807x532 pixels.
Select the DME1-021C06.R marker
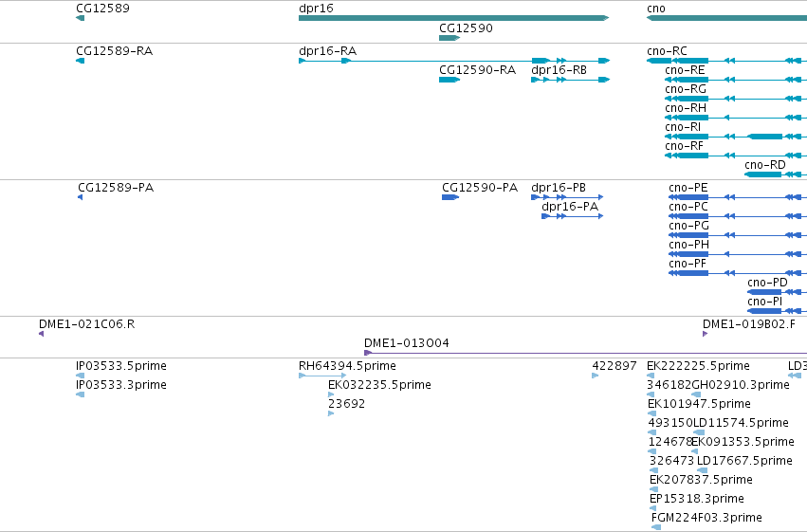point(41,335)
